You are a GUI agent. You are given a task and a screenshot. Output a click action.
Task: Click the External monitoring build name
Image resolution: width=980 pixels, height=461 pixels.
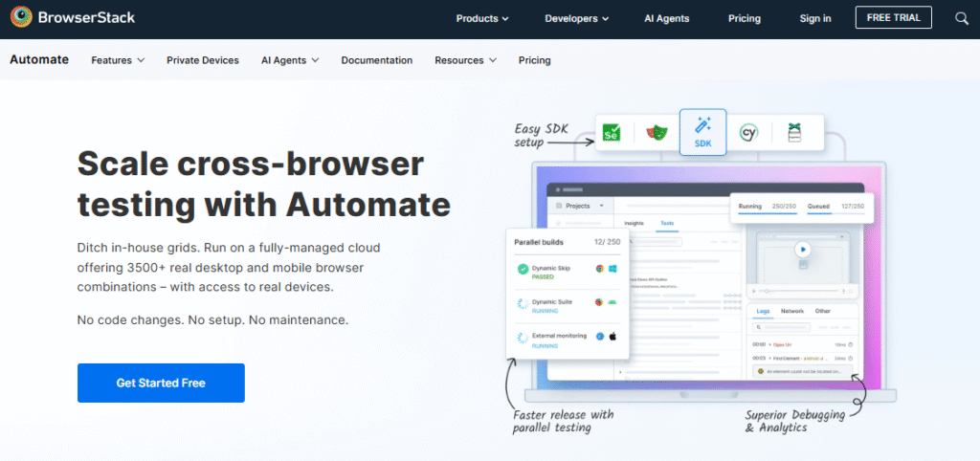(559, 336)
